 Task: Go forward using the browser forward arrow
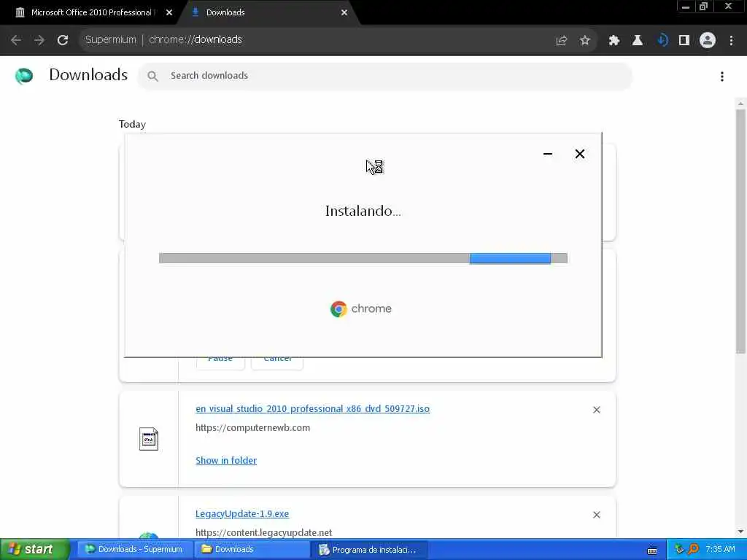pos(39,40)
